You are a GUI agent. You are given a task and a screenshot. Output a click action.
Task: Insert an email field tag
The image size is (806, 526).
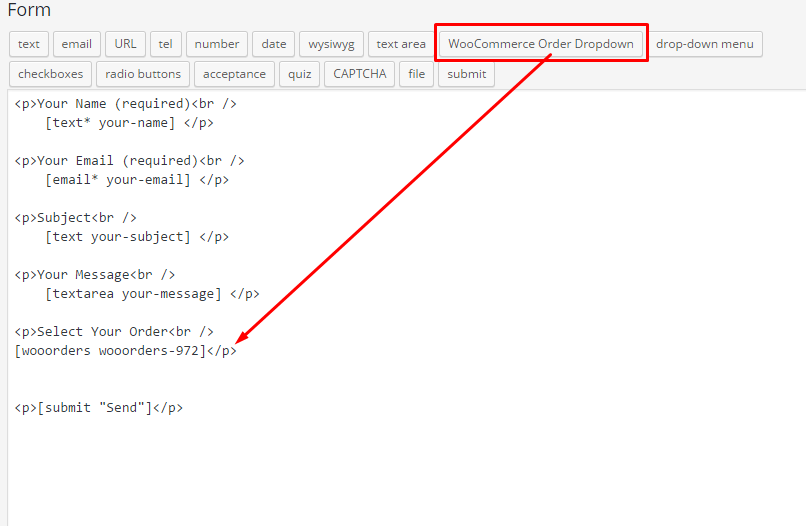[77, 44]
